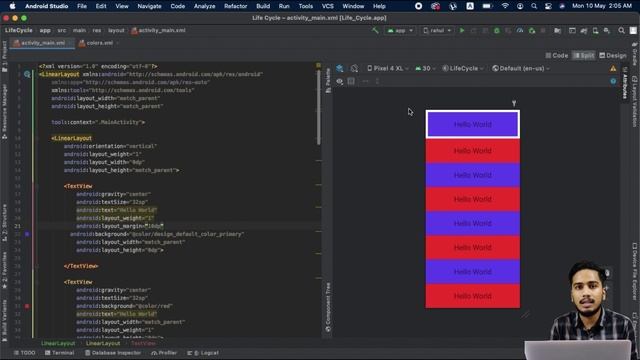Open the Default (en-us) locale dropdown
This screenshot has width=640, height=360.
(x=521, y=69)
